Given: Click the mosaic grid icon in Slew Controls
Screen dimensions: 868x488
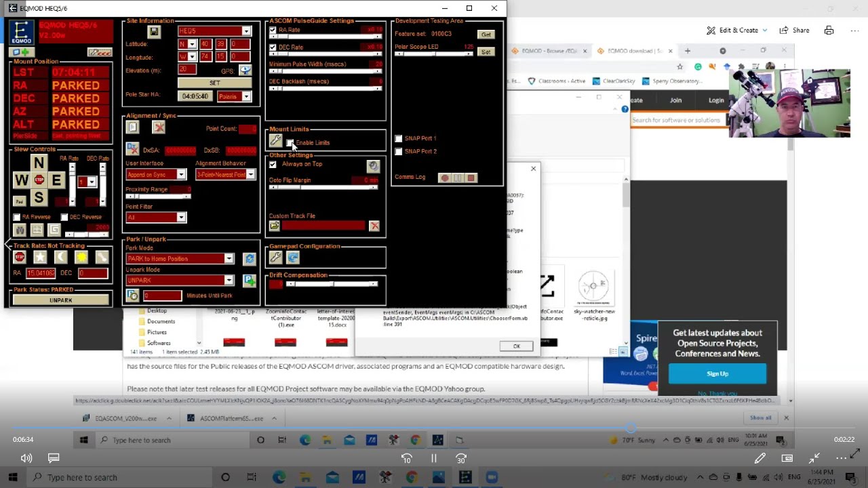Looking at the screenshot, I should [x=37, y=230].
